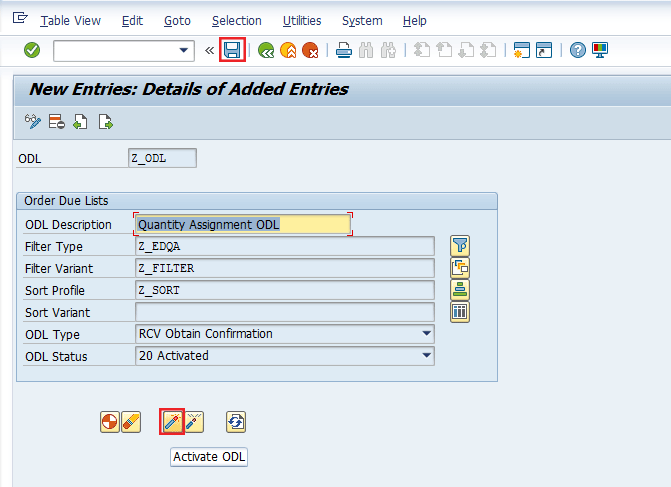Click the empty Sort Variant field
This screenshot has width=671, height=487.
(284, 312)
